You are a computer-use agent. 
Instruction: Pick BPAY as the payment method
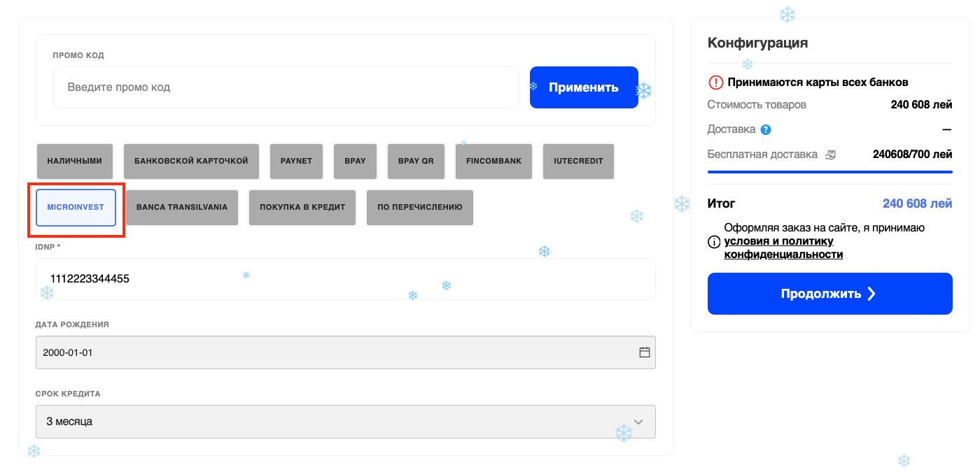[x=355, y=161]
